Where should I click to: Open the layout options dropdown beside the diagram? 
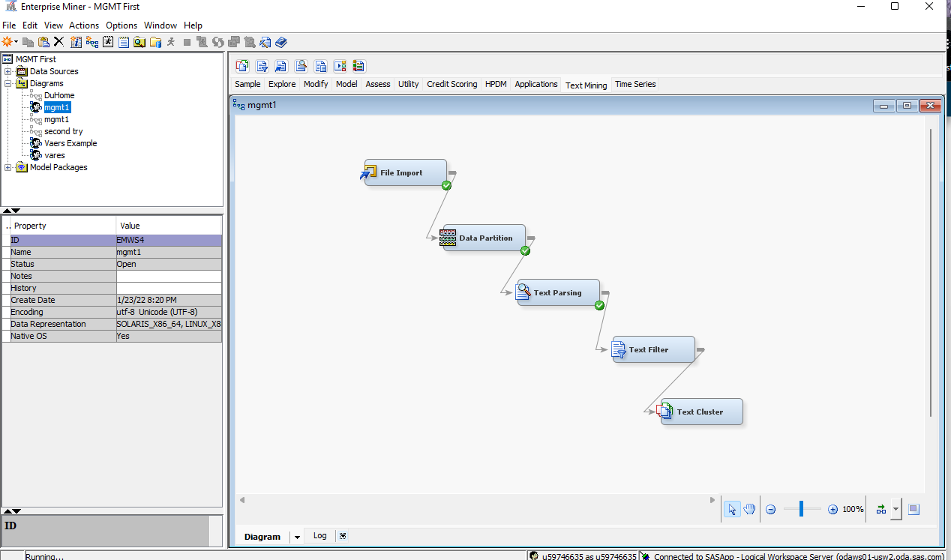895,509
